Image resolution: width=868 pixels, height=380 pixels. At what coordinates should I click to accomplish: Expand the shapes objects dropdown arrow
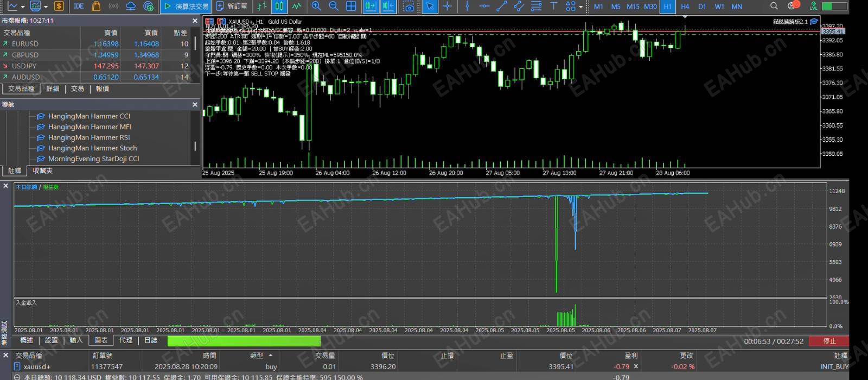pos(580,7)
